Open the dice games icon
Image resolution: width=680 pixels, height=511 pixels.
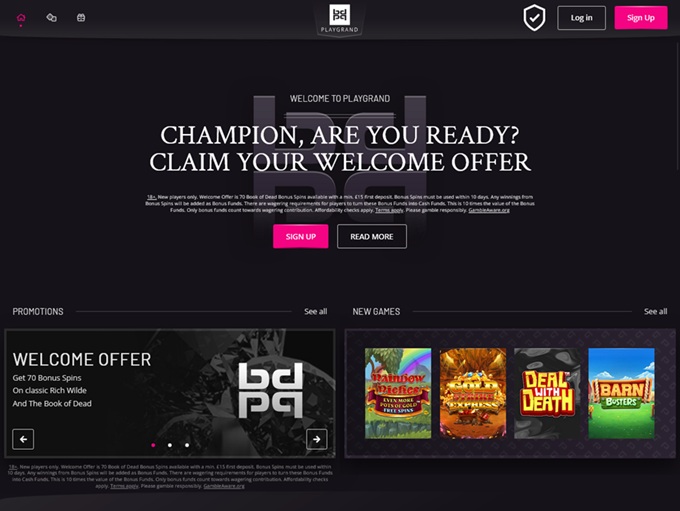(x=51, y=18)
